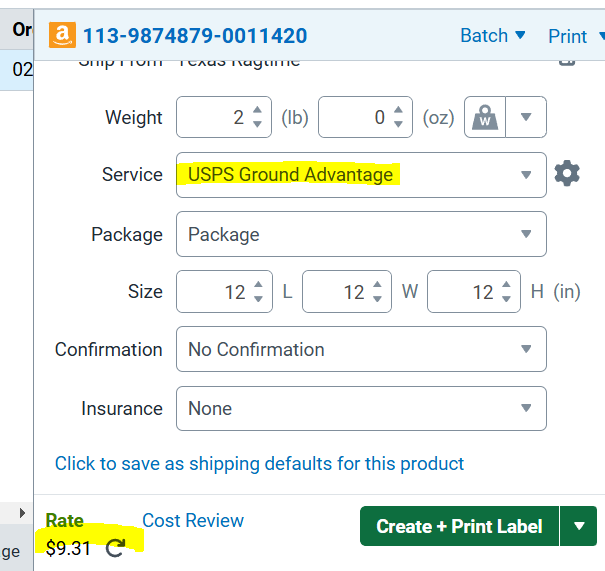The width and height of the screenshot is (605, 571).
Task: Click the Create + Print Label button
Action: pyautogui.click(x=459, y=526)
